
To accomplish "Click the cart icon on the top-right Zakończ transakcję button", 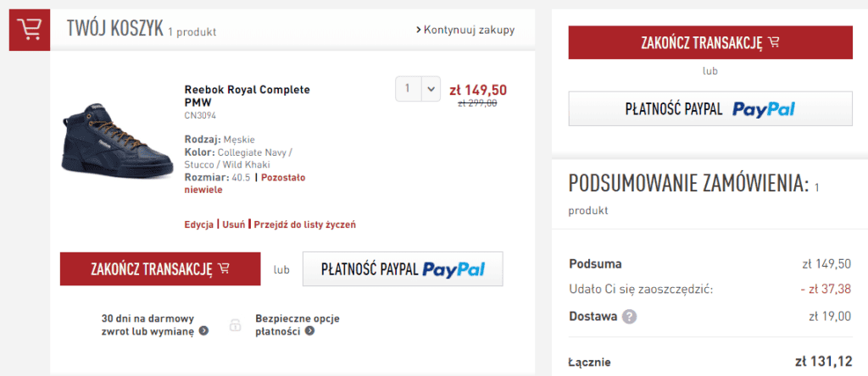I will click(772, 42).
